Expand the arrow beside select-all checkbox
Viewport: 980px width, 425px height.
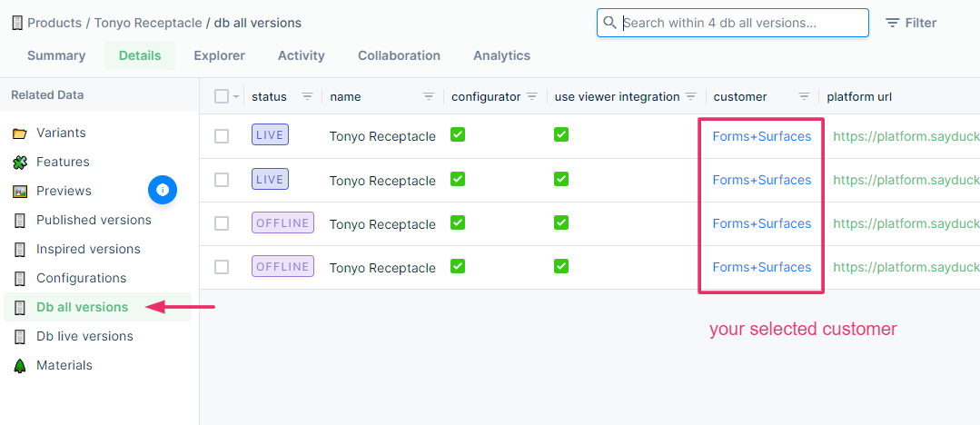point(235,97)
